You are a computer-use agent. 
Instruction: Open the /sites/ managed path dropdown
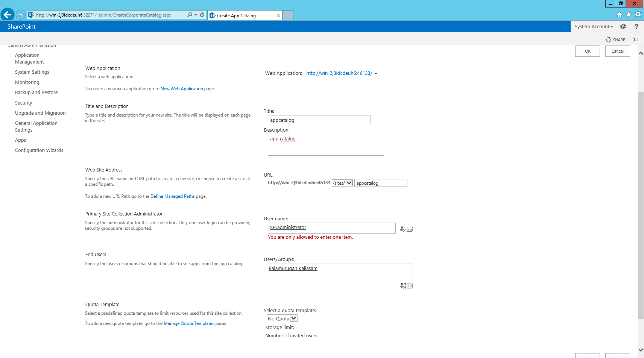click(349, 183)
